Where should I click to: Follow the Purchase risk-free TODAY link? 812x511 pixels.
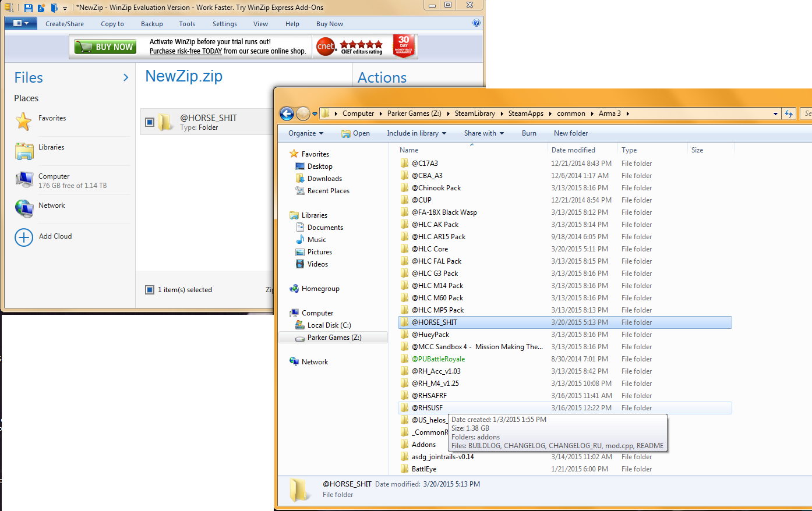(186, 51)
